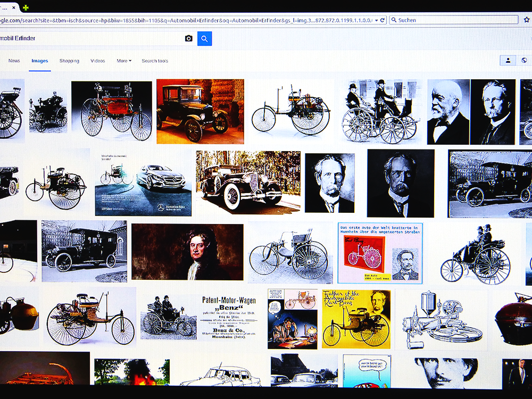Open the comic strip with inventor at desk
Image resolution: width=532 pixels, height=399 pixels.
(x=293, y=319)
